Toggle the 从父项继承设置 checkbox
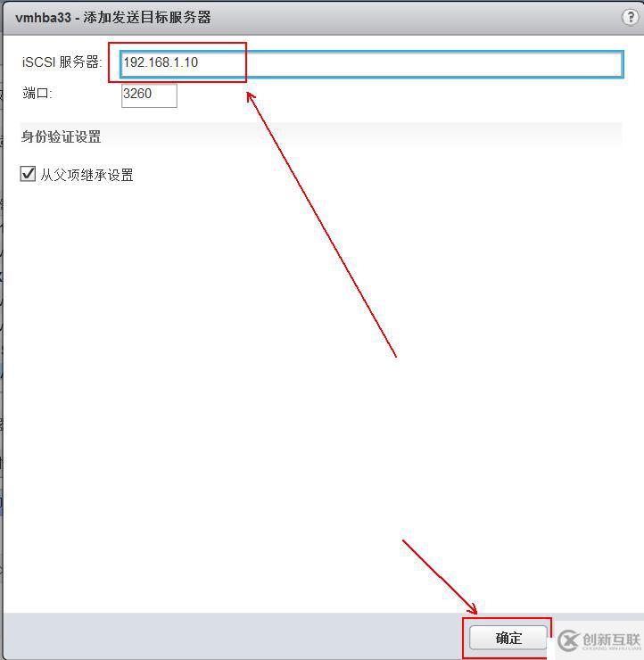The height and width of the screenshot is (660, 644). pyautogui.click(x=28, y=173)
